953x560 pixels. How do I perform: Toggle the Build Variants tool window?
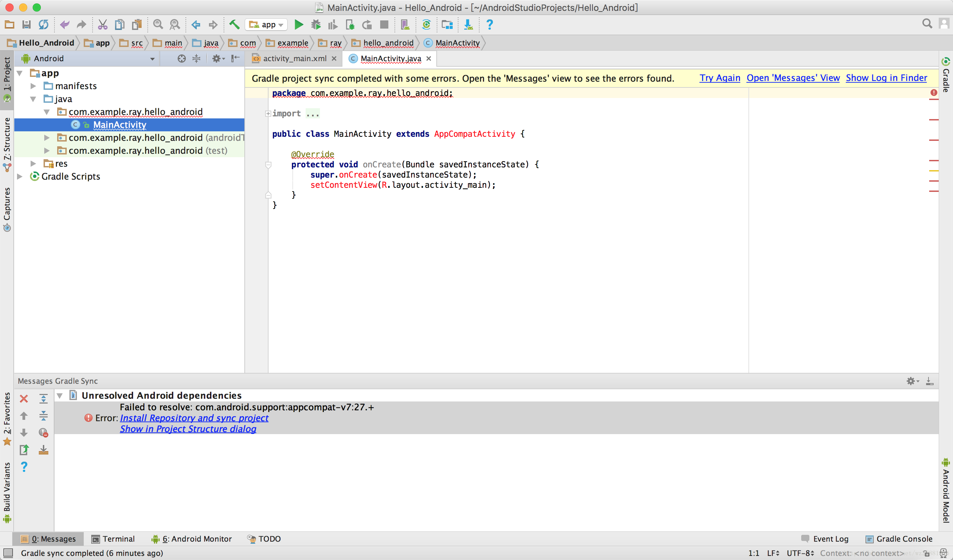coord(7,492)
